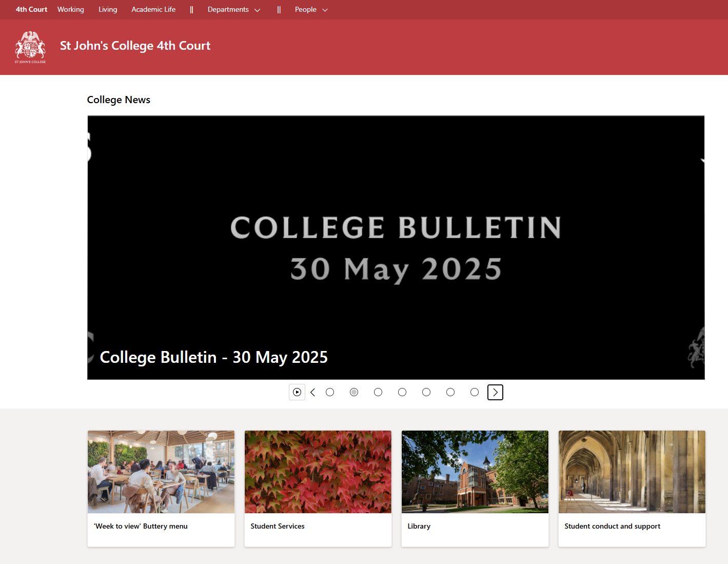Viewport: 728px width, 564px height.
Task: Click the Buttery dining hall thumbnail
Action: (161, 472)
